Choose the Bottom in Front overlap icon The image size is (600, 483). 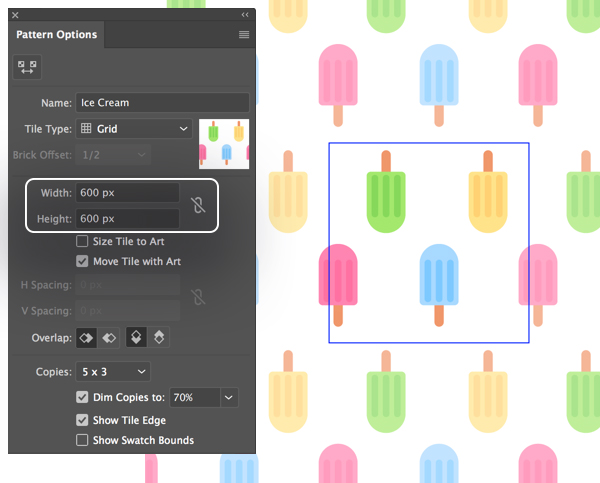click(x=159, y=338)
